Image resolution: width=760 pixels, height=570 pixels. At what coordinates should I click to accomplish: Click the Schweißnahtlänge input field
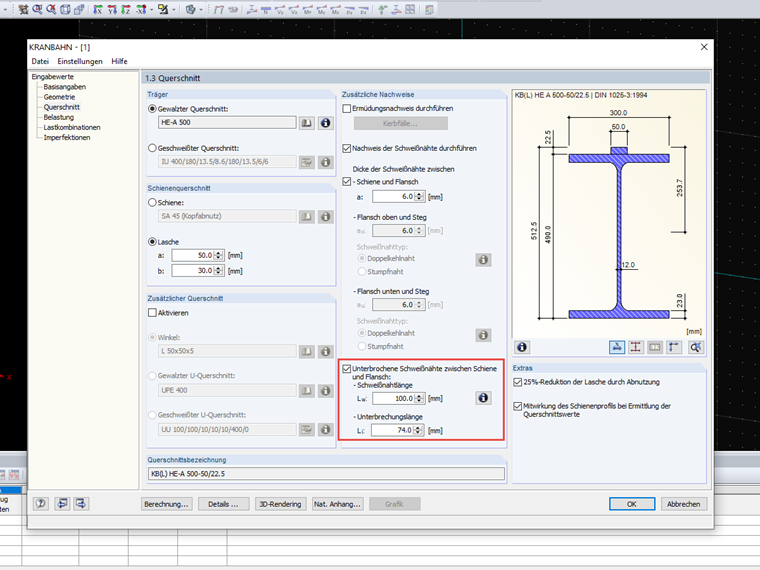point(396,398)
